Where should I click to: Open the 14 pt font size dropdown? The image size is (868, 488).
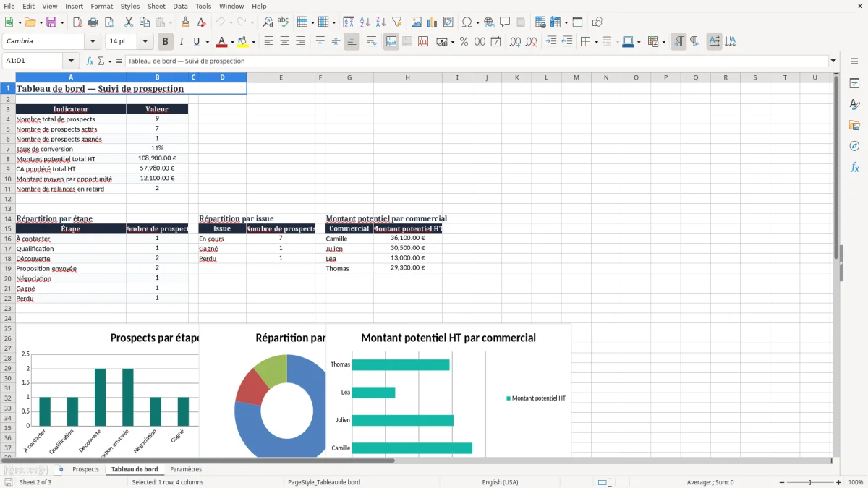pyautogui.click(x=145, y=42)
